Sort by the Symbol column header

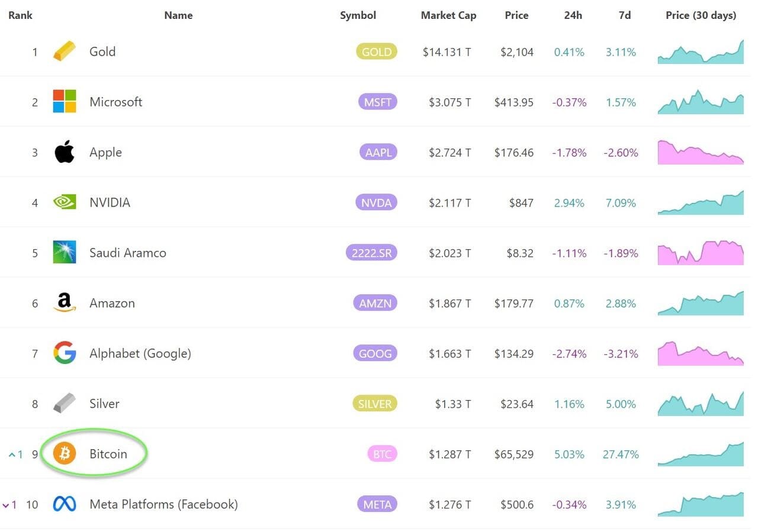pos(358,15)
